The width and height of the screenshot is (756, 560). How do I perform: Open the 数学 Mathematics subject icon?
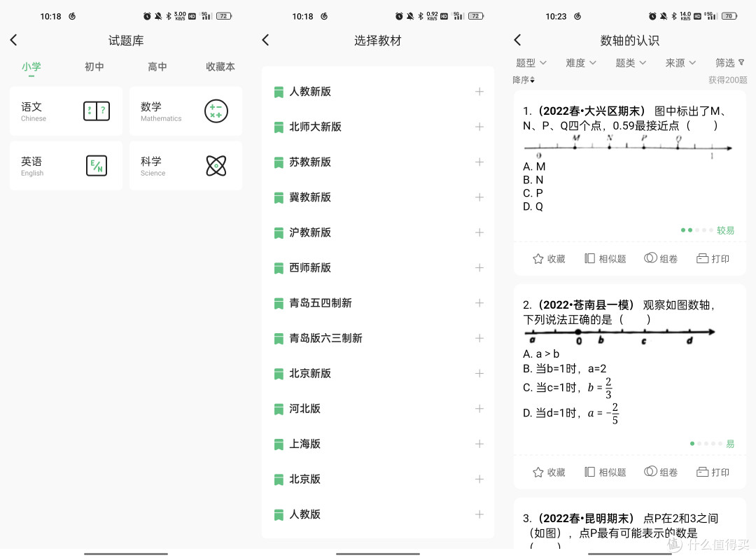(x=216, y=111)
